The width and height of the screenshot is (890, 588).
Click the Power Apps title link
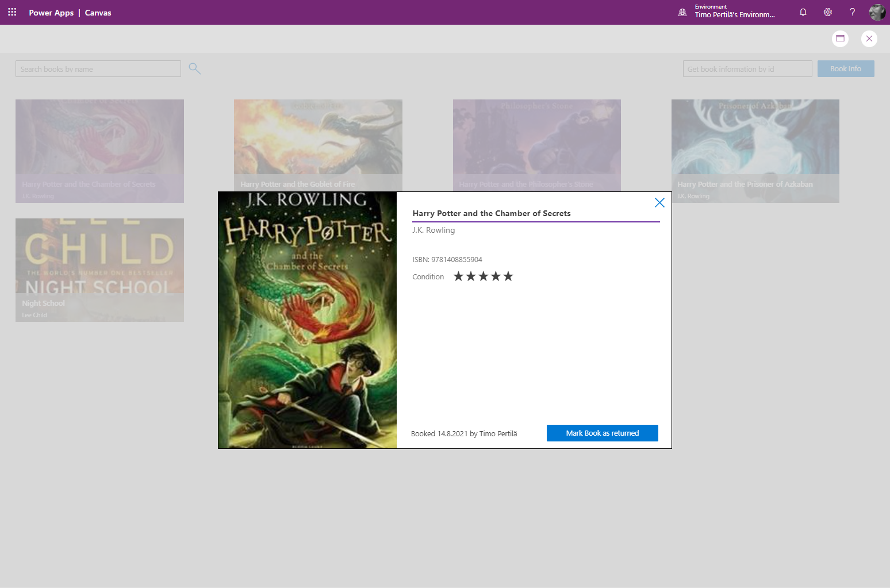51,13
